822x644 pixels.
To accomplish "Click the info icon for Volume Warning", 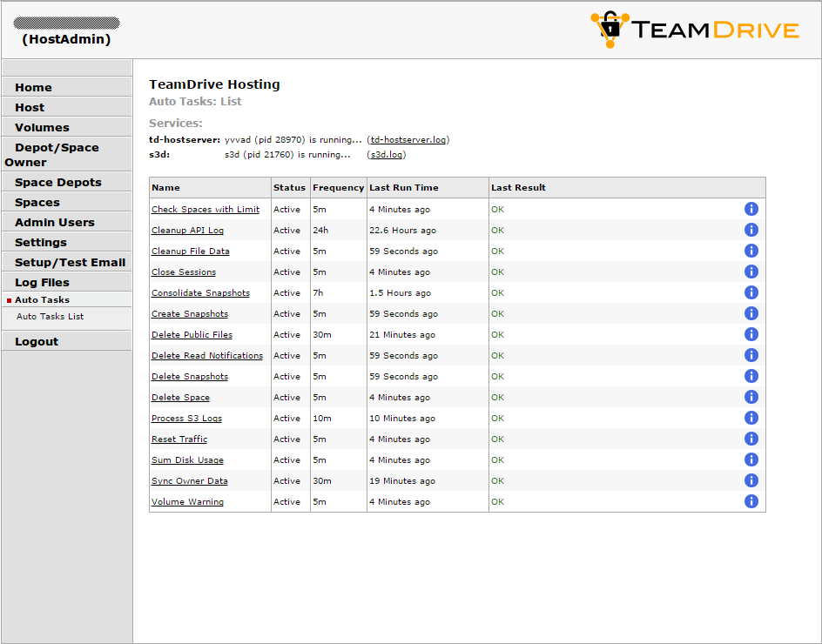I will pyautogui.click(x=751, y=501).
